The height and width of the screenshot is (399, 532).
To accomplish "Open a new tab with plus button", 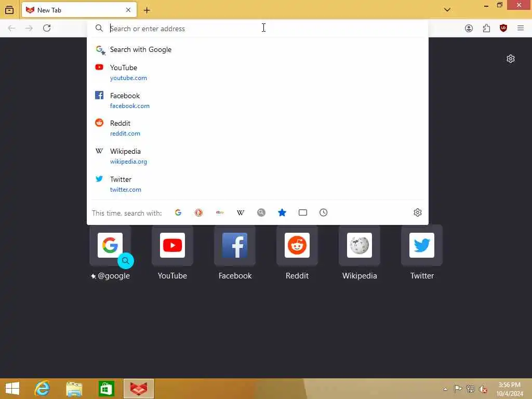I will coord(147,10).
